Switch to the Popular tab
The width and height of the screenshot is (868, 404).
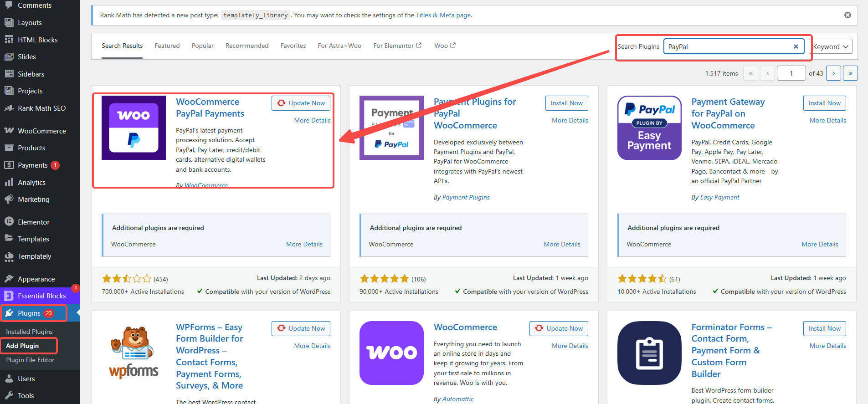tap(203, 46)
